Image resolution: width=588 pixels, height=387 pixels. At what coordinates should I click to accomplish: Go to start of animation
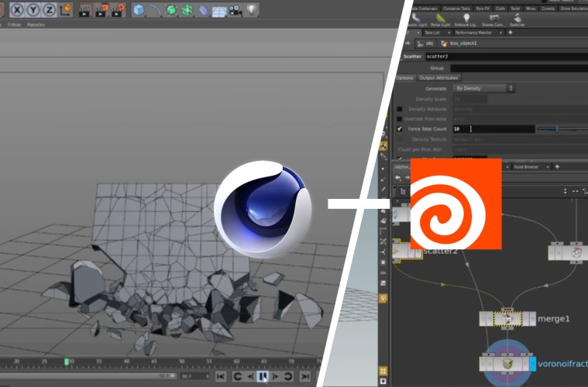(221, 376)
